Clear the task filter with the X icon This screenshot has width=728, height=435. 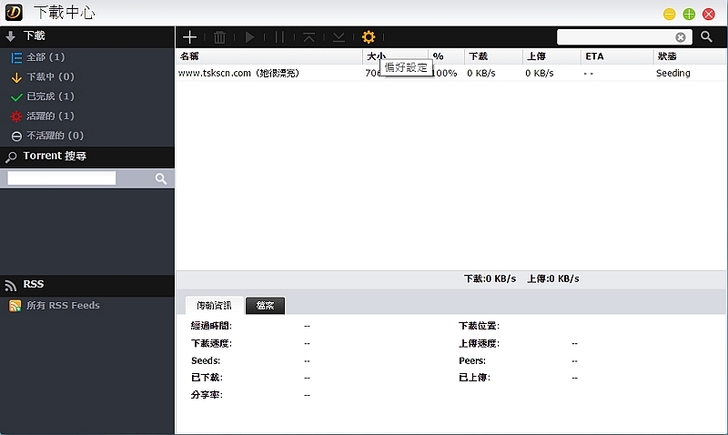(x=681, y=37)
